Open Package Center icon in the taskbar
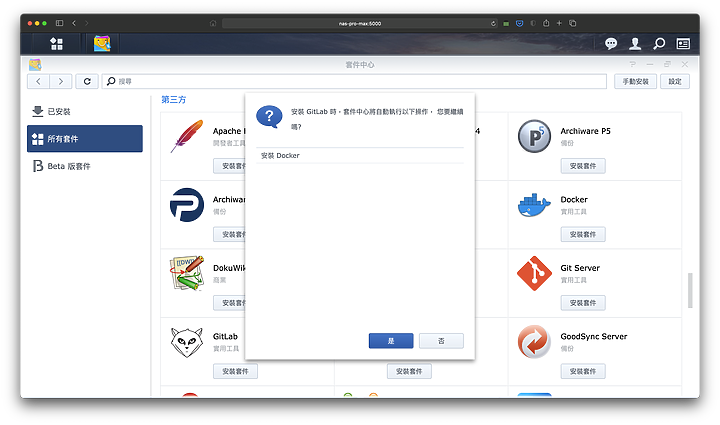The image size is (720, 425). pyautogui.click(x=102, y=44)
